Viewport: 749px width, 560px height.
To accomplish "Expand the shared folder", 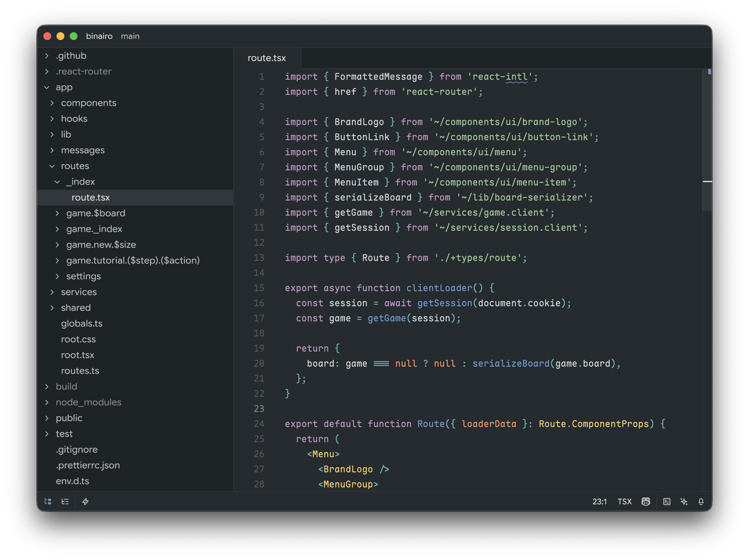I will [135, 308].
